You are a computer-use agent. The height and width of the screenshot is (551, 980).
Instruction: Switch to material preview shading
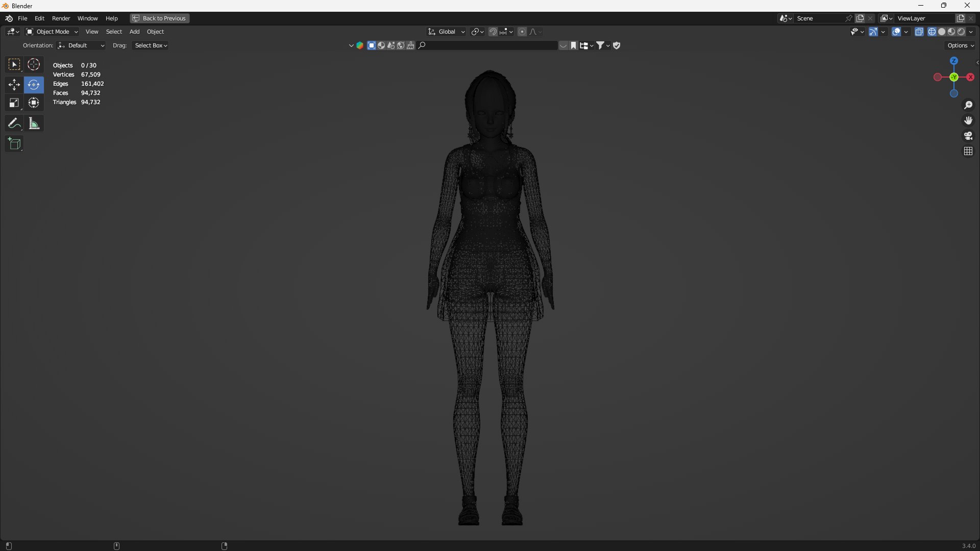(x=951, y=32)
